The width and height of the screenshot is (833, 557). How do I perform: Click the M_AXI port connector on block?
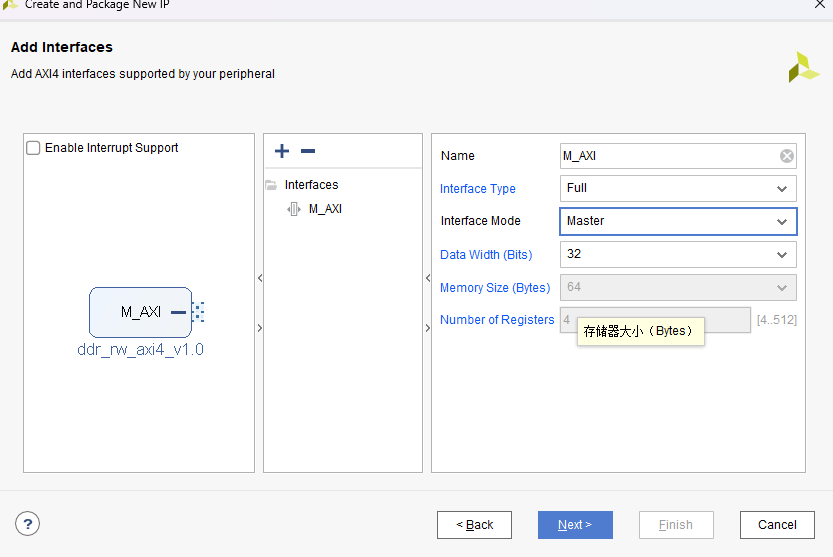point(197,312)
